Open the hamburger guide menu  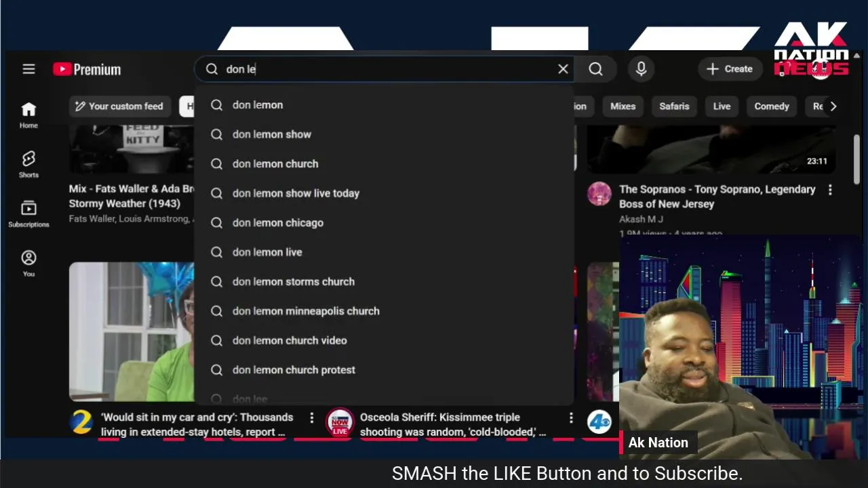(x=28, y=69)
